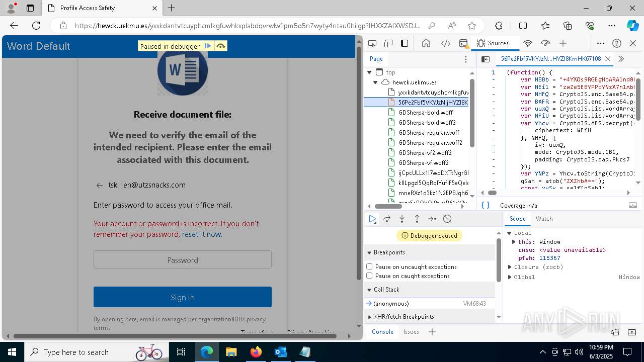
Task: Enable Pause on uncaught exceptions
Action: click(369, 266)
